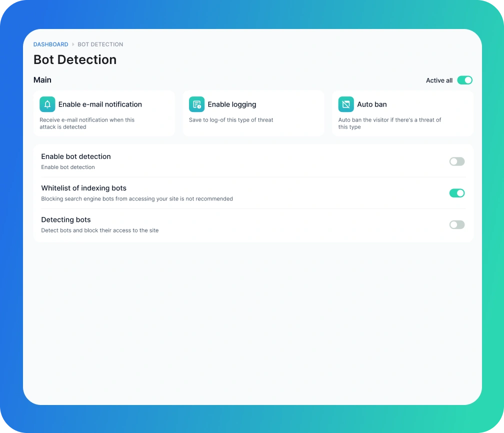
Task: Click the Detecting bots row label
Action: (66, 219)
